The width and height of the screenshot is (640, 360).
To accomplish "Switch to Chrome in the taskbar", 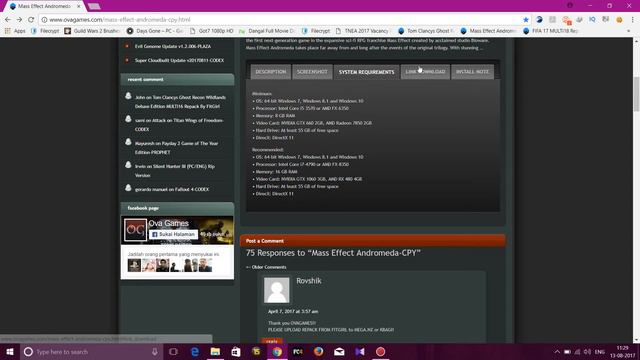I will click(x=277, y=351).
